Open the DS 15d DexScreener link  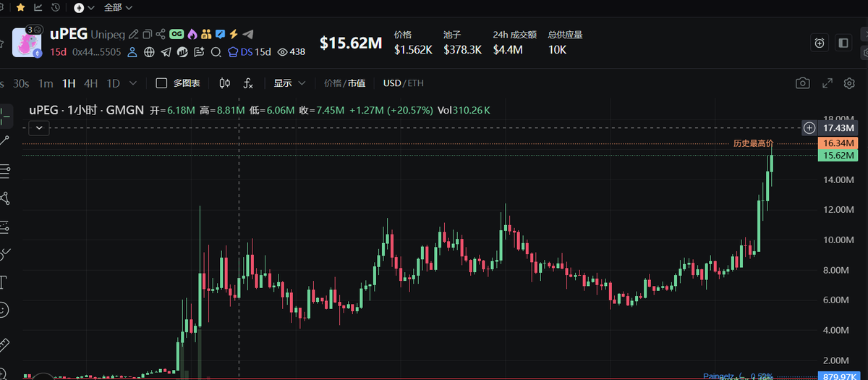click(x=249, y=52)
